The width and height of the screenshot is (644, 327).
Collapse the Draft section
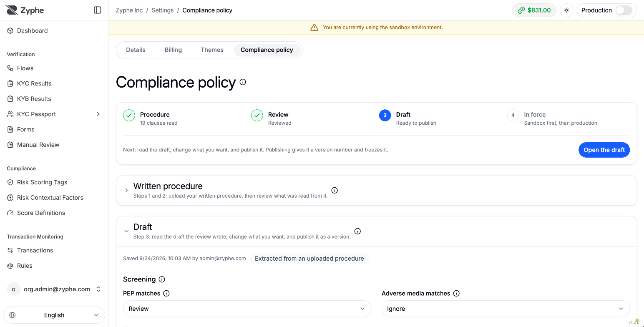point(126,231)
